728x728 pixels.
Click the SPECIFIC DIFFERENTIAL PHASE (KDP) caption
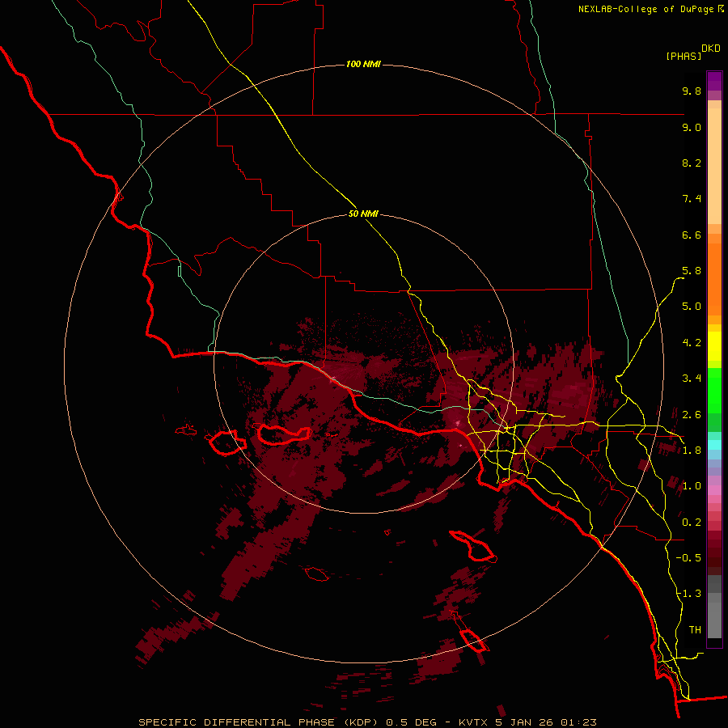tap(259, 722)
